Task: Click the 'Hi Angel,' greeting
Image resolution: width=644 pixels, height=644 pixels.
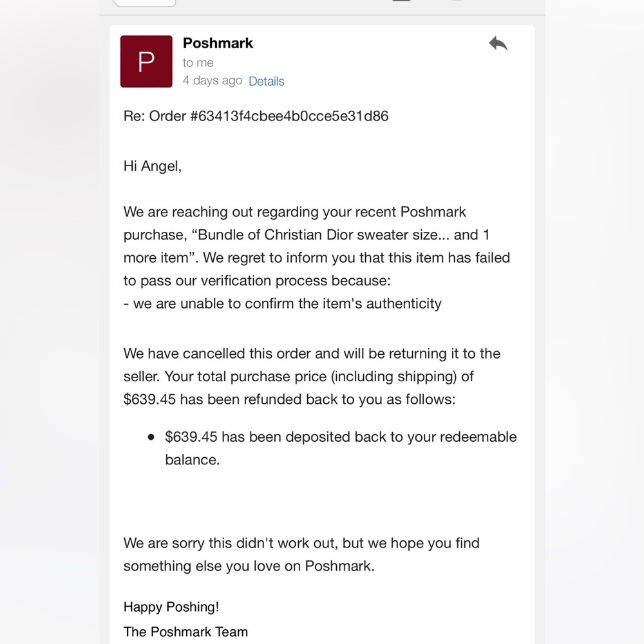Action: pos(153,166)
